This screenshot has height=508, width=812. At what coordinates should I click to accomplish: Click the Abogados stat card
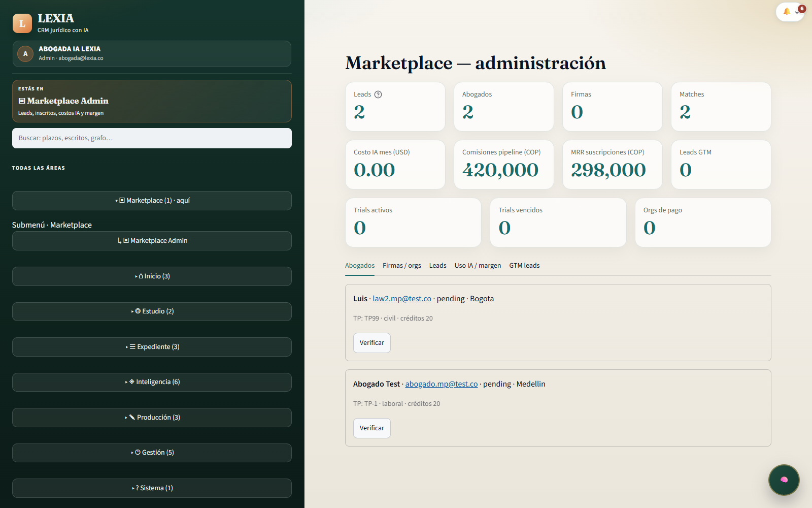click(504, 107)
